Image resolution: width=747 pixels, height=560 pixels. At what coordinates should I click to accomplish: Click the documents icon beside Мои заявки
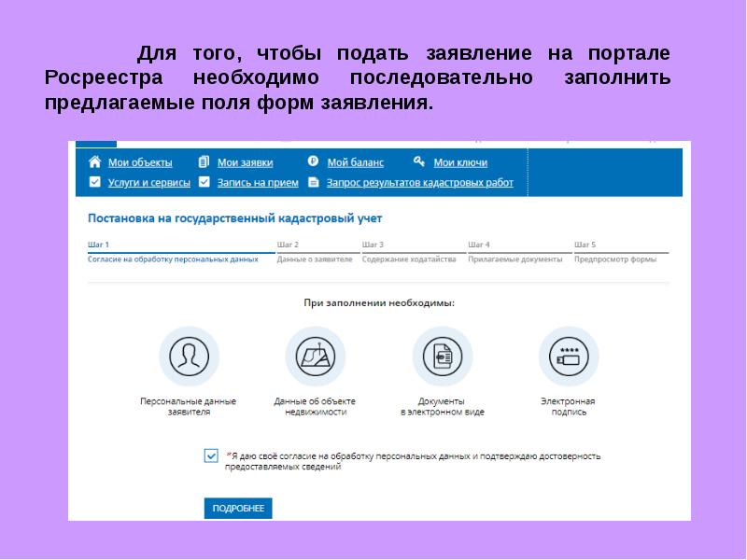(204, 162)
